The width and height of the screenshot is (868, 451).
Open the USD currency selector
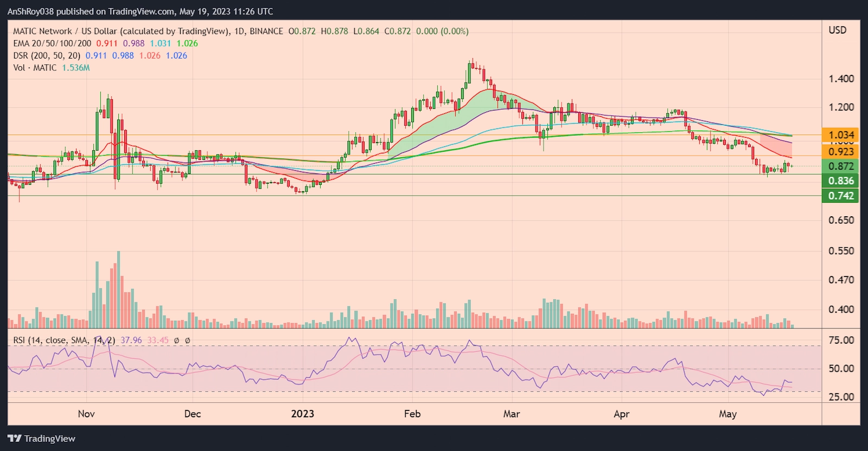coord(837,30)
